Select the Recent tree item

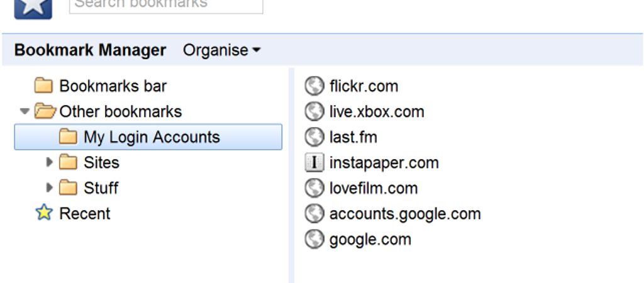pyautogui.click(x=85, y=213)
